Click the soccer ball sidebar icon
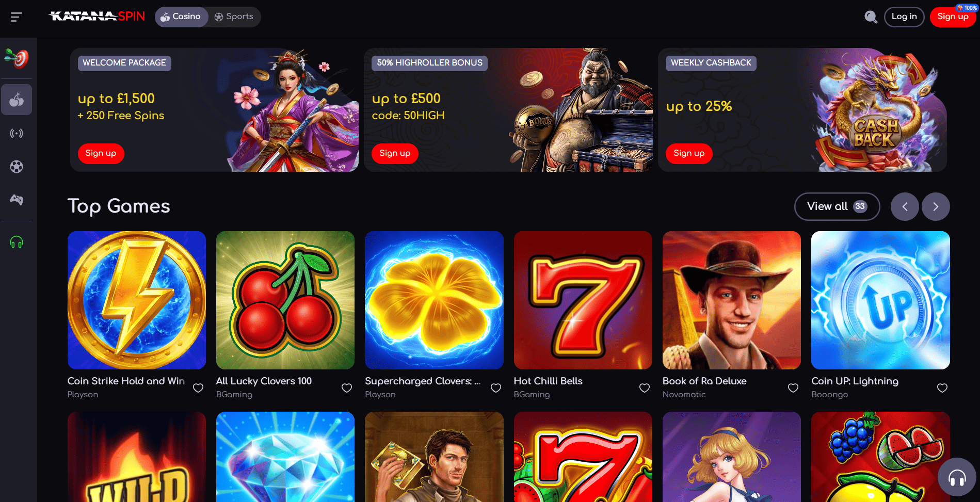Viewport: 980px width, 502px height. pos(17,167)
